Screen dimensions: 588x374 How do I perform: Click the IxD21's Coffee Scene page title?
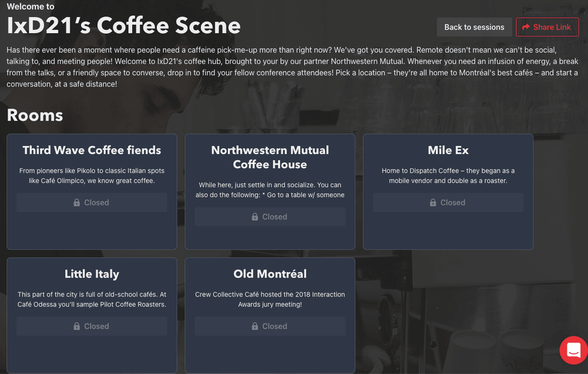point(123,25)
